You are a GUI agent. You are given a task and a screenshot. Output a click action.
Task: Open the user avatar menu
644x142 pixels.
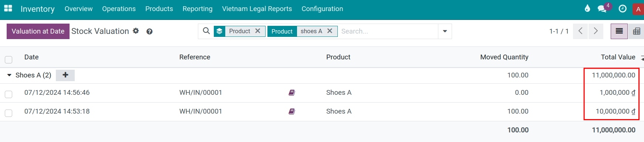click(638, 9)
